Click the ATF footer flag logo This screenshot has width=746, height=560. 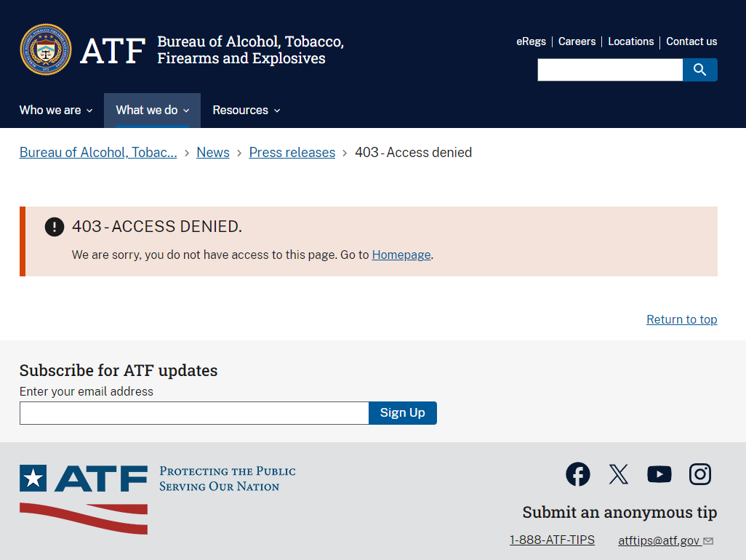[x=84, y=498]
